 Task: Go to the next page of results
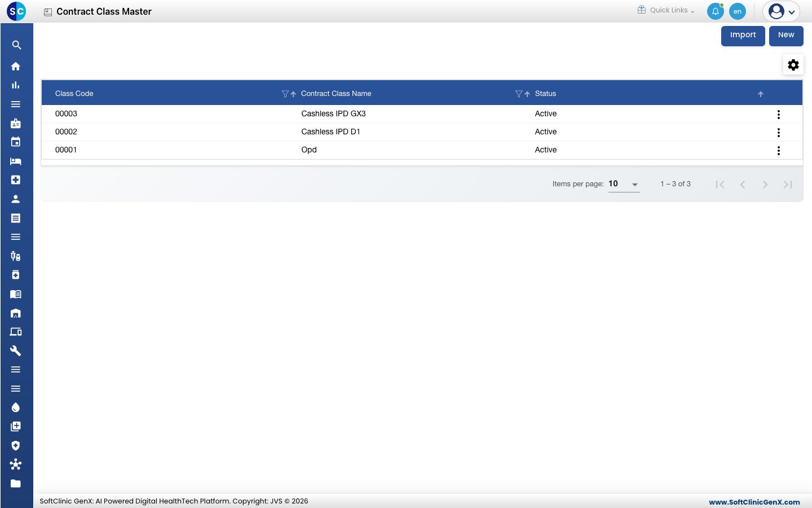coord(765,185)
